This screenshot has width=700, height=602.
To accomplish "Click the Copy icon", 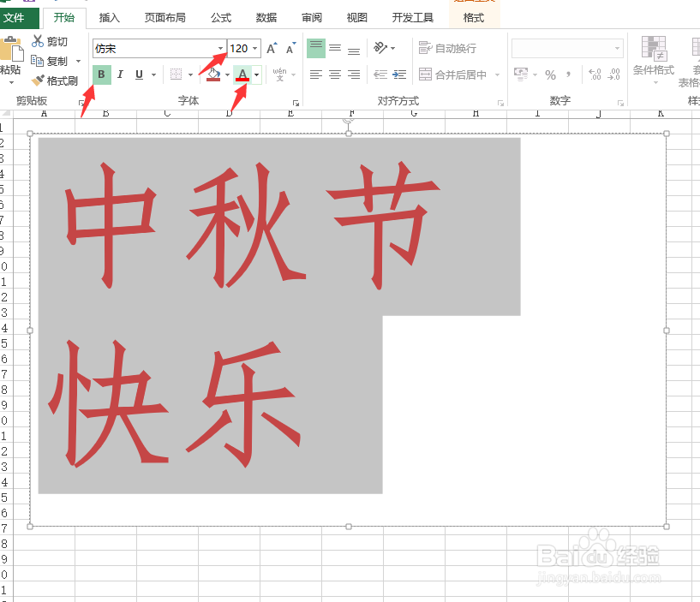I will point(37,61).
